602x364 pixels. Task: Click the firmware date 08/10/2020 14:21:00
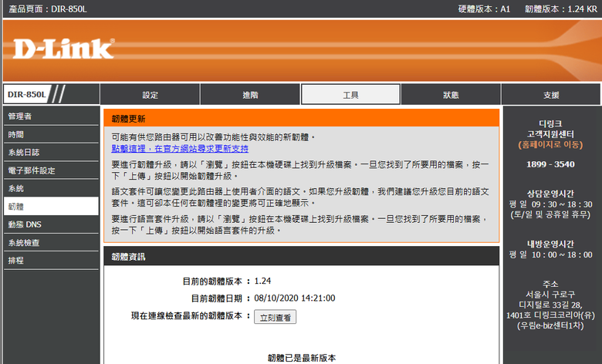[x=295, y=298]
